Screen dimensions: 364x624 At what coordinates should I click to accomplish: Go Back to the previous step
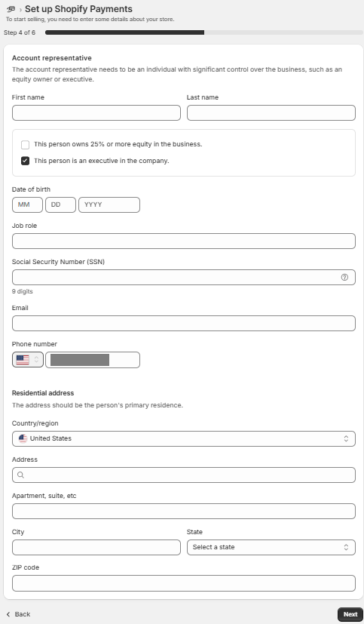coord(18,614)
